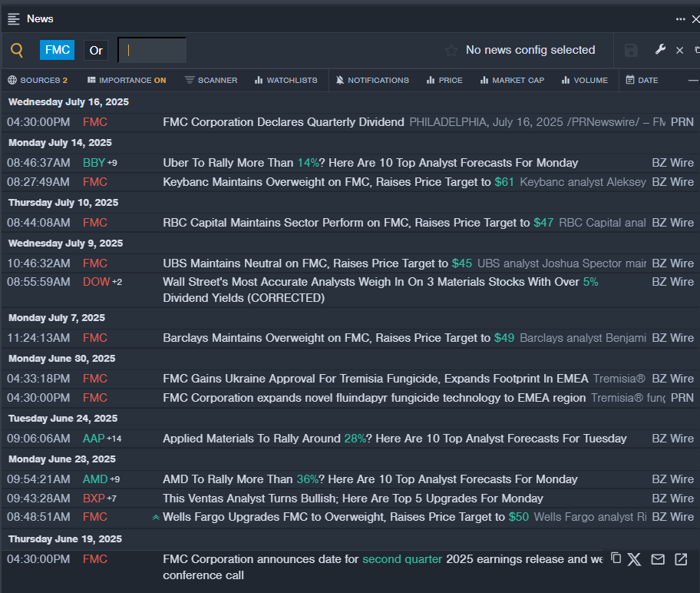
Task: Click the DOW ticker symbol
Action: click(96, 282)
